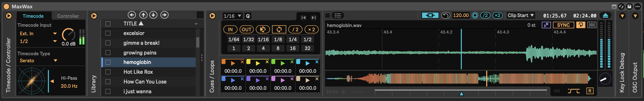Toggle the Q quantize button

[248, 16]
